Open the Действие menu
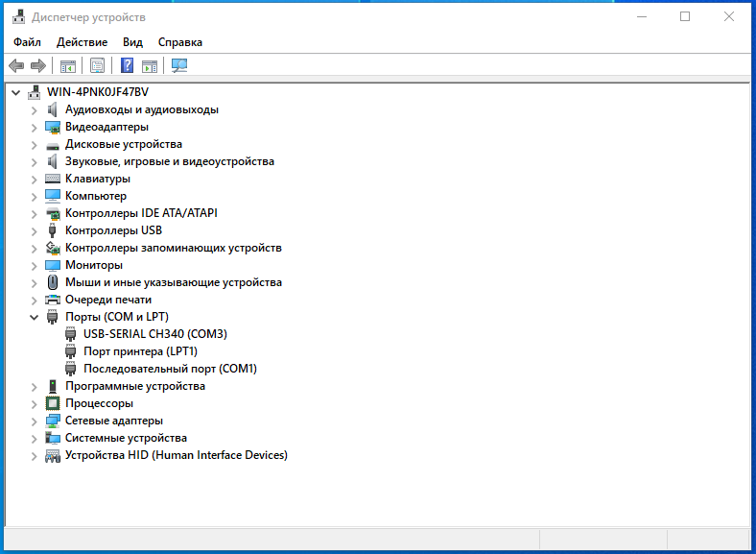This screenshot has width=756, height=554. coord(82,42)
